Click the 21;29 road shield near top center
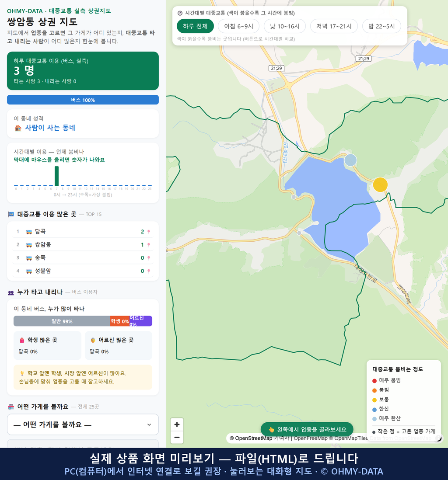The image size is (448, 480). tap(276, 68)
